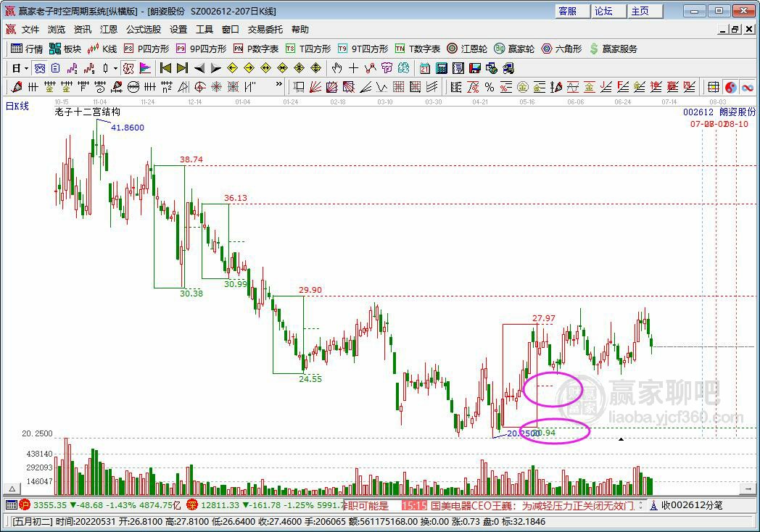Click yellow diamond left-arrow shift icon
The image size is (760, 532).
tap(232, 68)
